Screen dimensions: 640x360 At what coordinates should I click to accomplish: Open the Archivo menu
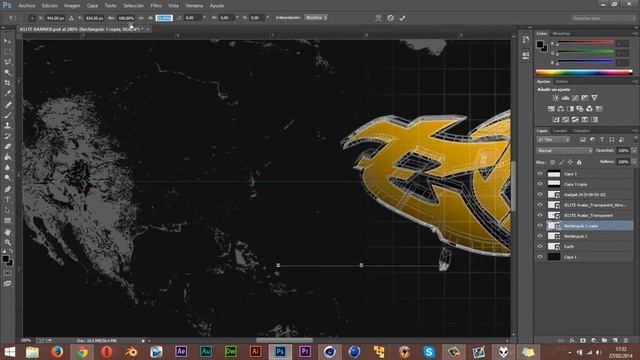click(x=27, y=6)
